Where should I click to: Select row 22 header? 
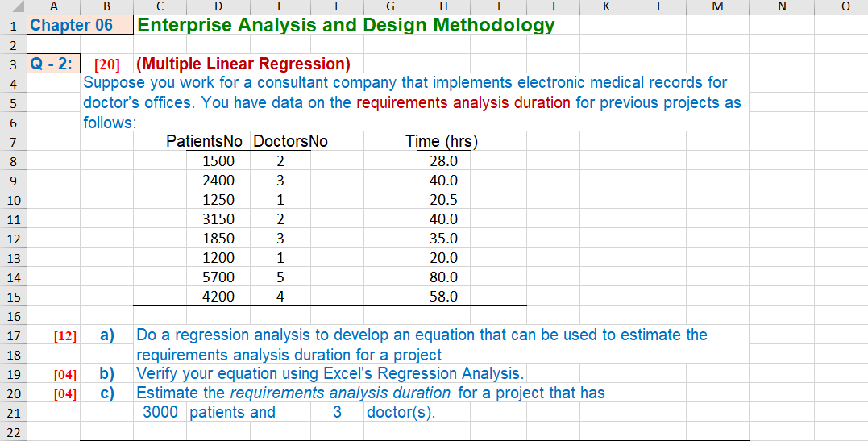coord(13,432)
